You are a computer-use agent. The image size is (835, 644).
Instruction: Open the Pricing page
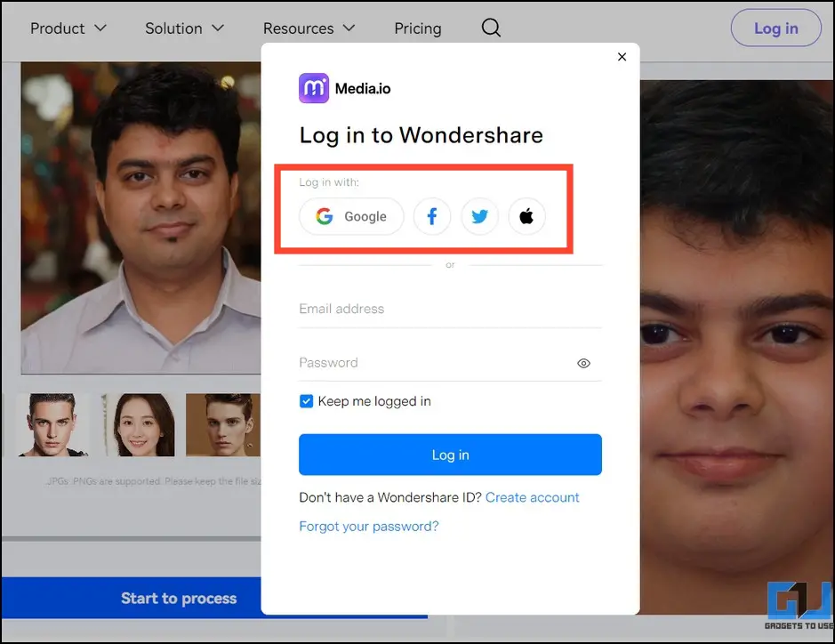418,28
